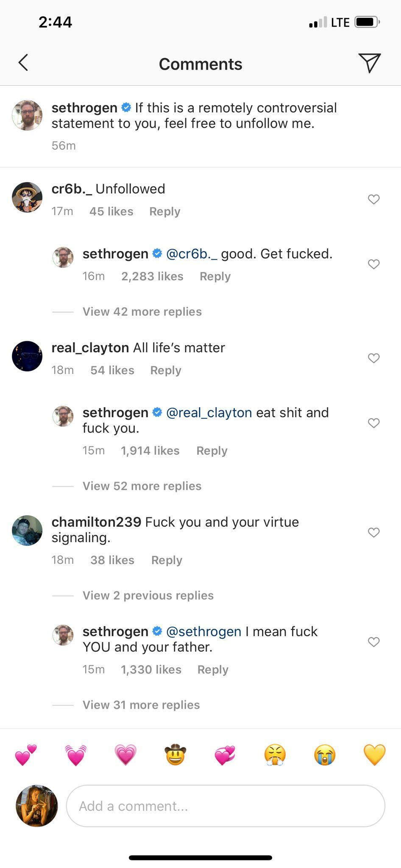Viewport: 401px width, 868px height.
Task: Show View 2 previous replies
Action: [x=148, y=595]
